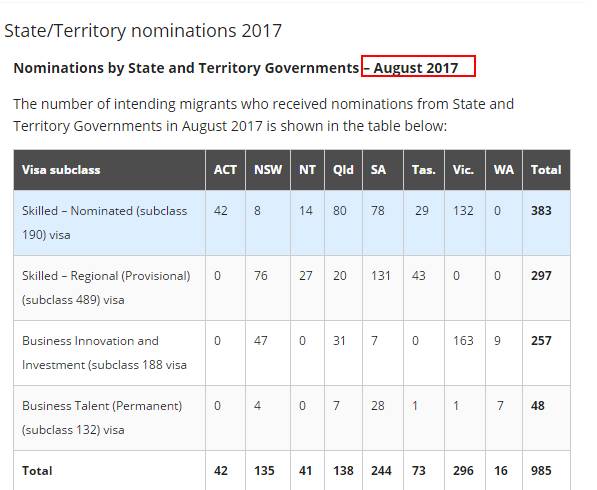
Task: Select the Business Talent subclass 132 row label
Action: coord(102,418)
